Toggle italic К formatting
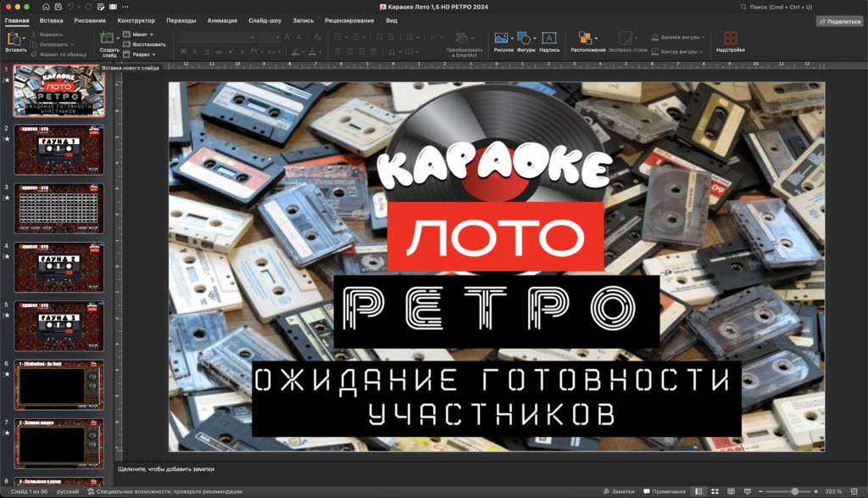868x498 pixels. [x=195, y=52]
